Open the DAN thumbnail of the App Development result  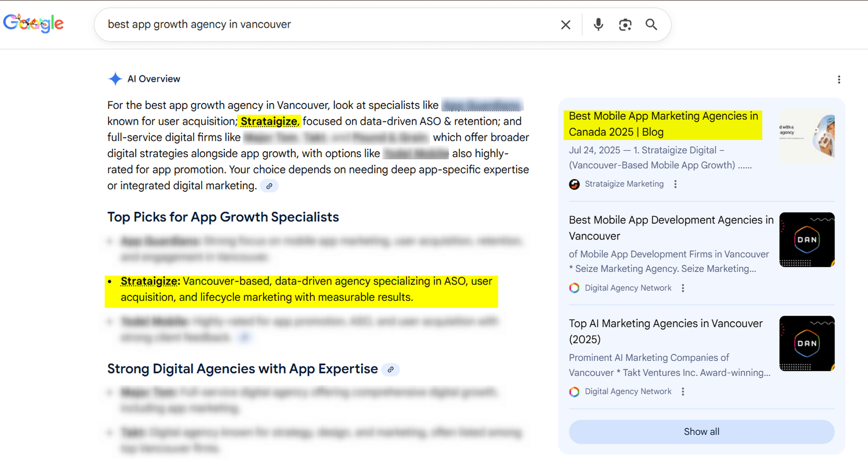[x=807, y=240]
